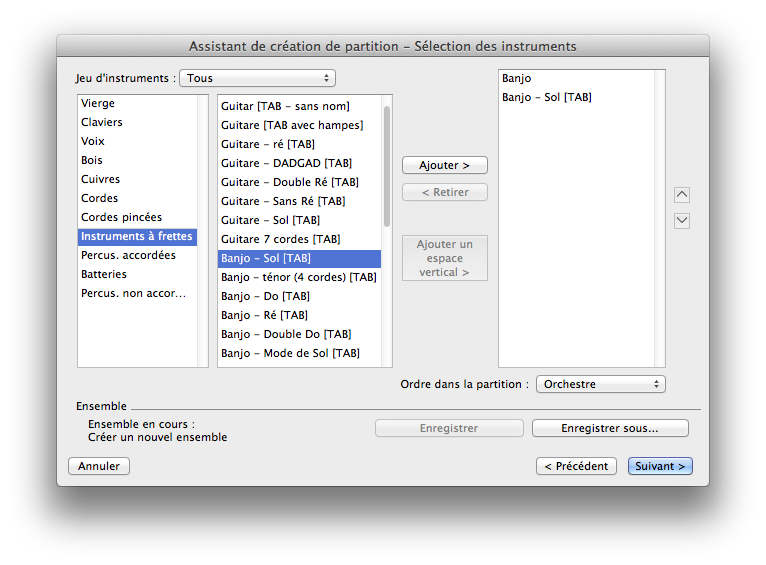
Task: Pick Banjo – ténor (4 cordes) [TAB]
Action: (298, 277)
